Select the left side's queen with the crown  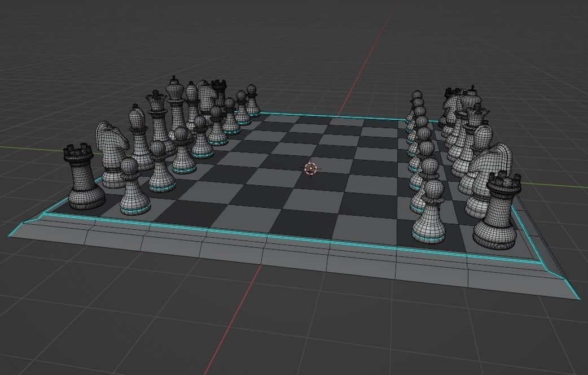coord(159,122)
